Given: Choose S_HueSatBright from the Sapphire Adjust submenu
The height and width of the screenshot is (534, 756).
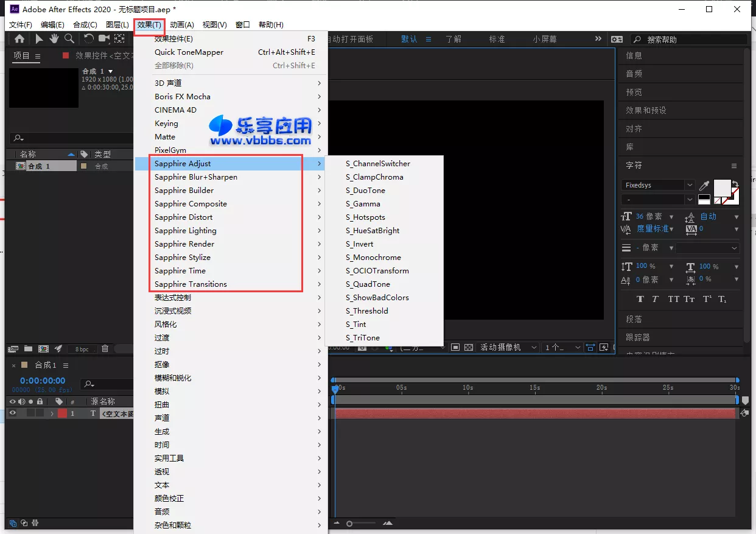Looking at the screenshot, I should [x=373, y=231].
